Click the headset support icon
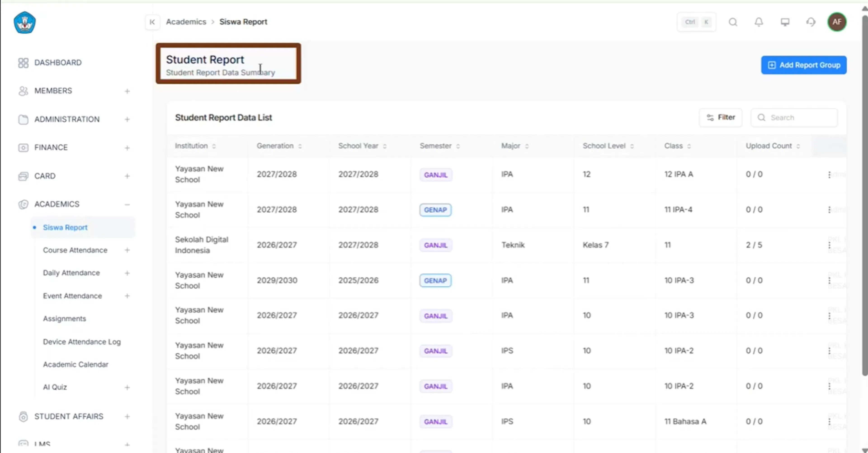The height and width of the screenshot is (453, 868). tap(811, 22)
